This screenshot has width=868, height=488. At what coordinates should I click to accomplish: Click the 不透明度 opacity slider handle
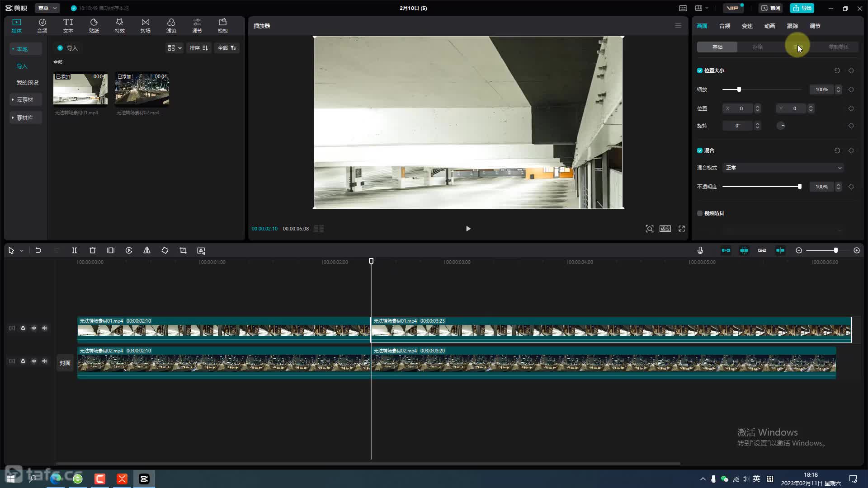click(800, 187)
